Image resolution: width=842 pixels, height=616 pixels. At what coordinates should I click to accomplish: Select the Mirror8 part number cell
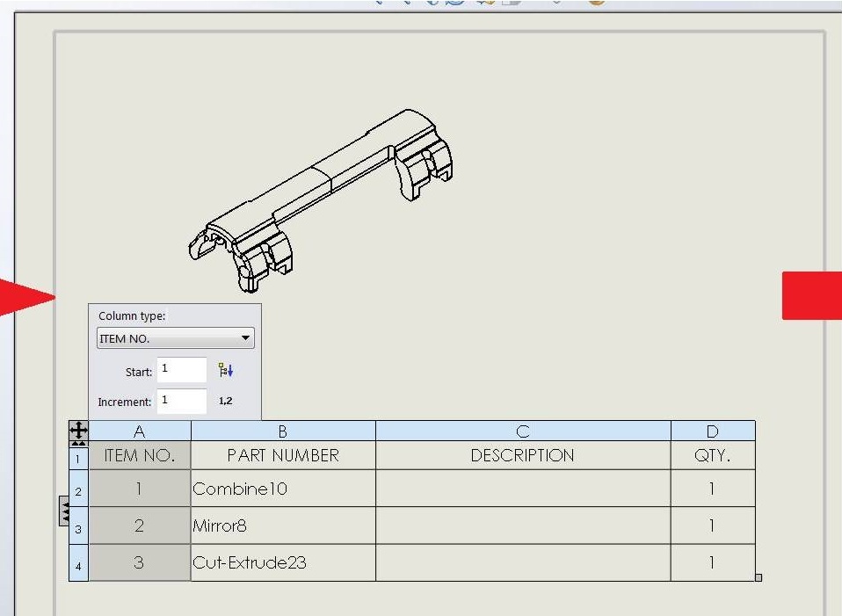283,525
